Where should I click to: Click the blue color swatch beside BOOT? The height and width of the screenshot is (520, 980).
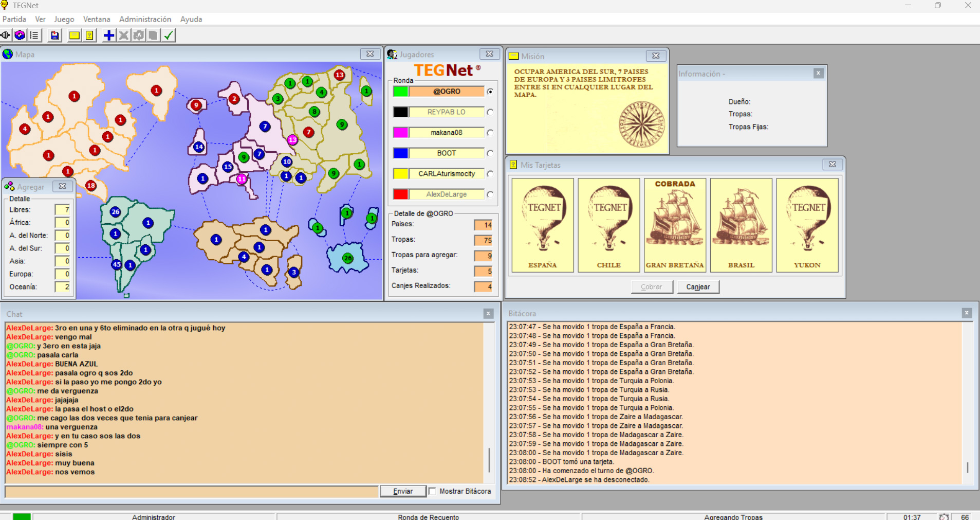point(400,153)
